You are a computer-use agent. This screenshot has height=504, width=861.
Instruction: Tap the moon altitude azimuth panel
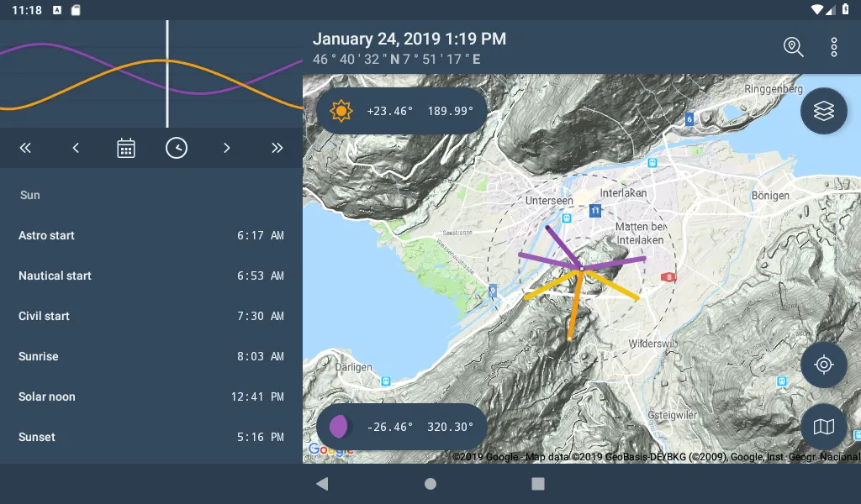(402, 427)
